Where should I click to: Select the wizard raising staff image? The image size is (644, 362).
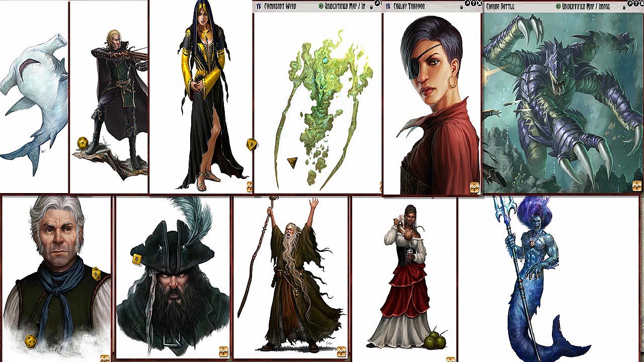pos(291,278)
